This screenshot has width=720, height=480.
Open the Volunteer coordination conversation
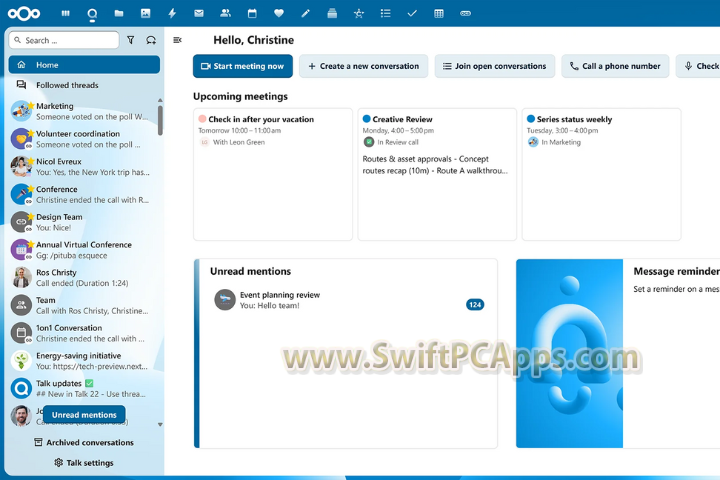tap(83, 139)
